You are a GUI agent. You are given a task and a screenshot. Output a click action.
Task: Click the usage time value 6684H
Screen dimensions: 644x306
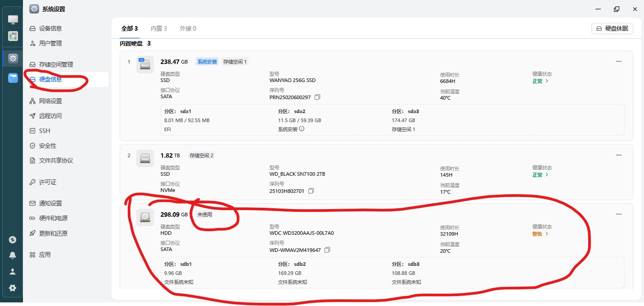point(448,81)
